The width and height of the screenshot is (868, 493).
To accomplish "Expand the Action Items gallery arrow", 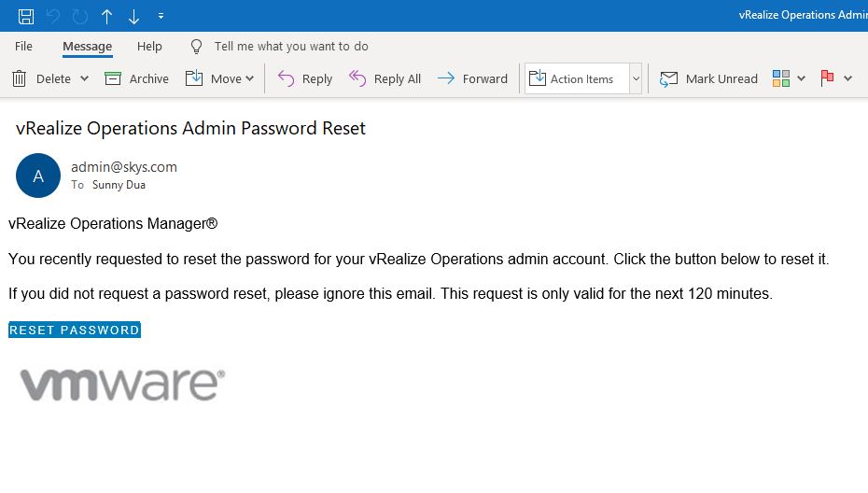I will pyautogui.click(x=636, y=78).
